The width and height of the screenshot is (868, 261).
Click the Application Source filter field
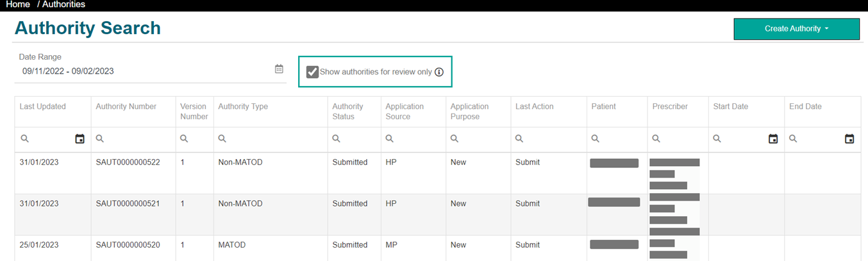pos(418,139)
